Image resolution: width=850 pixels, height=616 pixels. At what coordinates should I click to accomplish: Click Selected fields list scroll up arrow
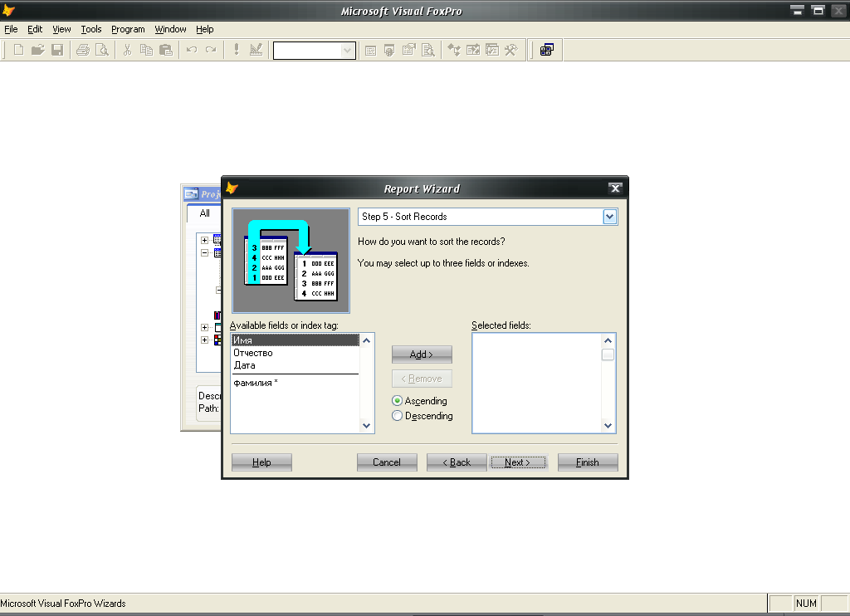coord(608,340)
